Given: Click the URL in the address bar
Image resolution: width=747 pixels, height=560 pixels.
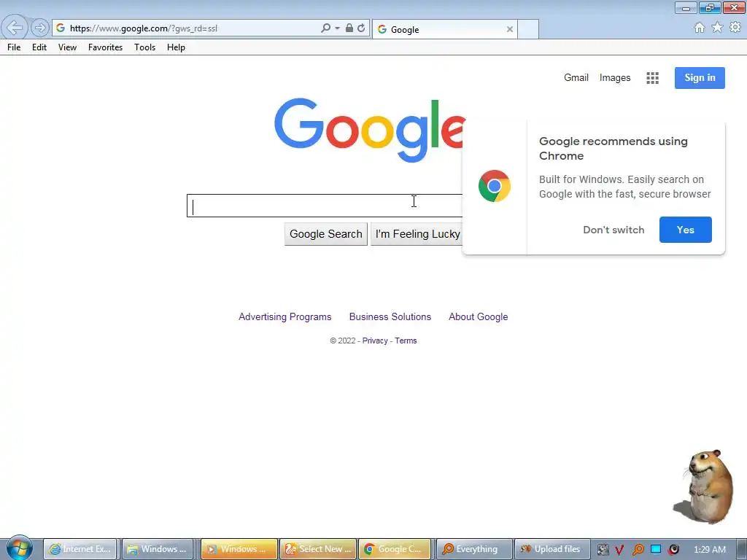Looking at the screenshot, I should pyautogui.click(x=144, y=28).
